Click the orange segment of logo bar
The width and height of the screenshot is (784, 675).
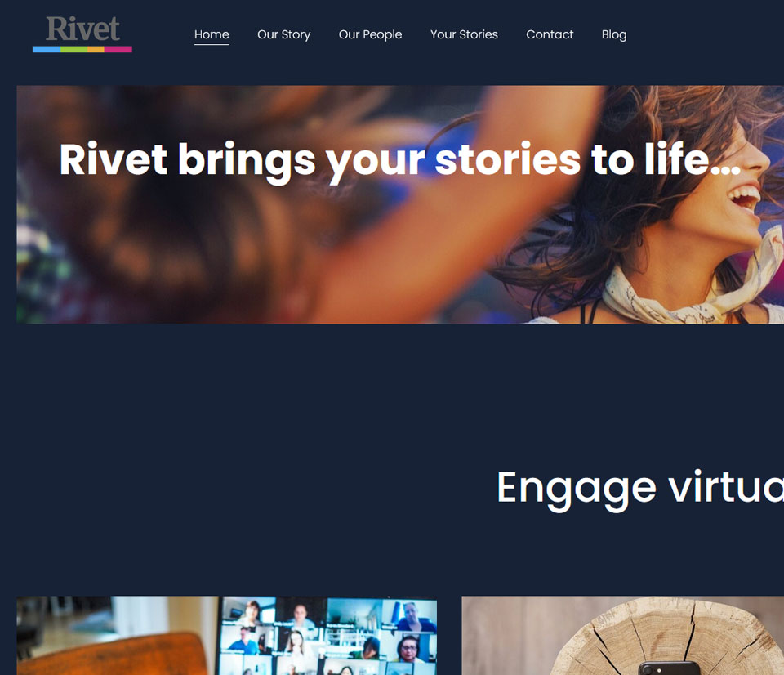point(96,50)
